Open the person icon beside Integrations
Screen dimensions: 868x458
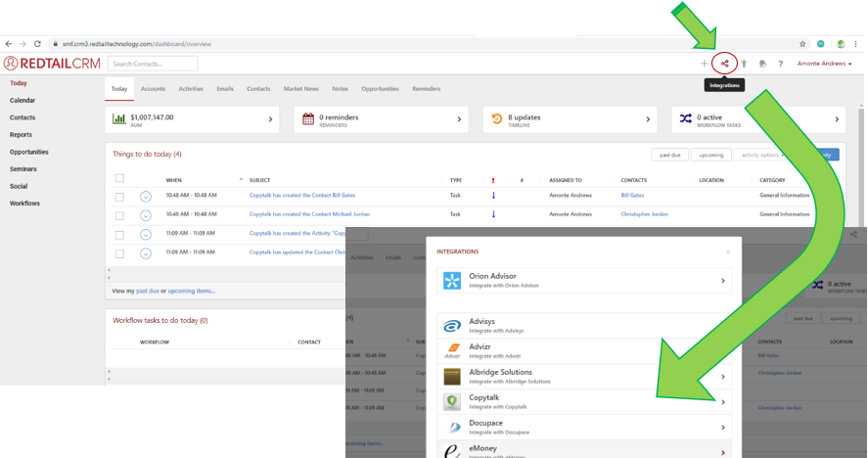[745, 64]
